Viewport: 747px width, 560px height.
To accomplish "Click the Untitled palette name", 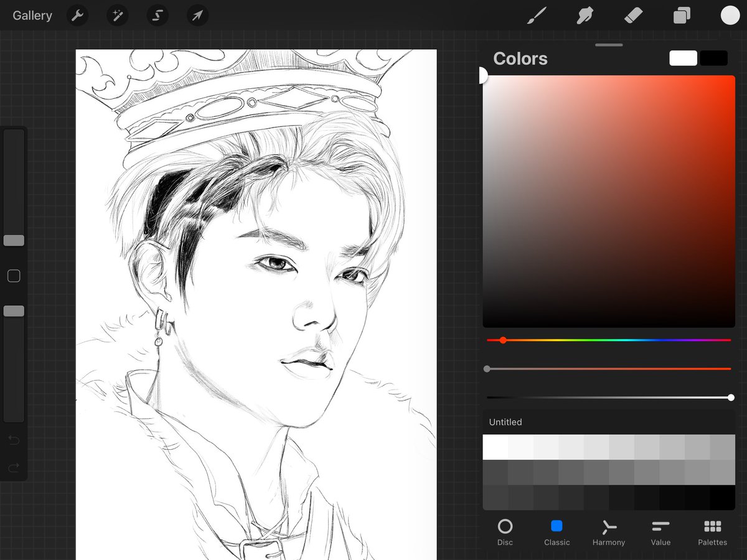I will 505,422.
